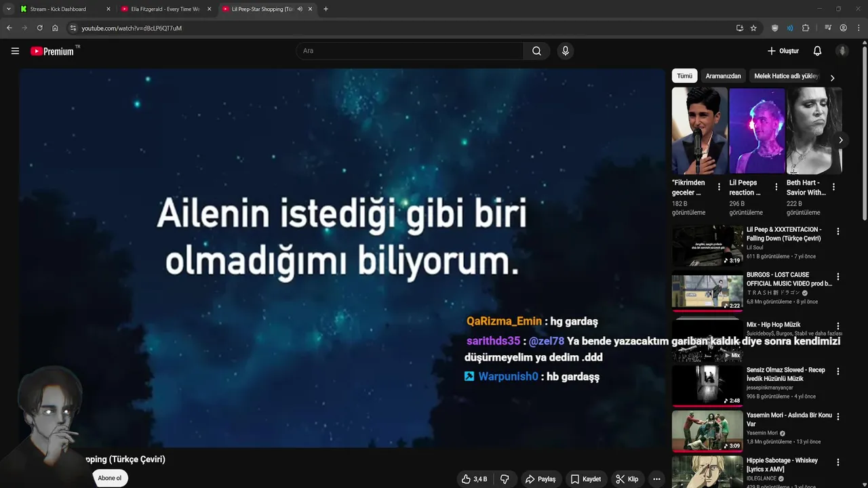Open options for Hippie Sabotage Whiskey video
This screenshot has width=868, height=488.
click(x=838, y=462)
